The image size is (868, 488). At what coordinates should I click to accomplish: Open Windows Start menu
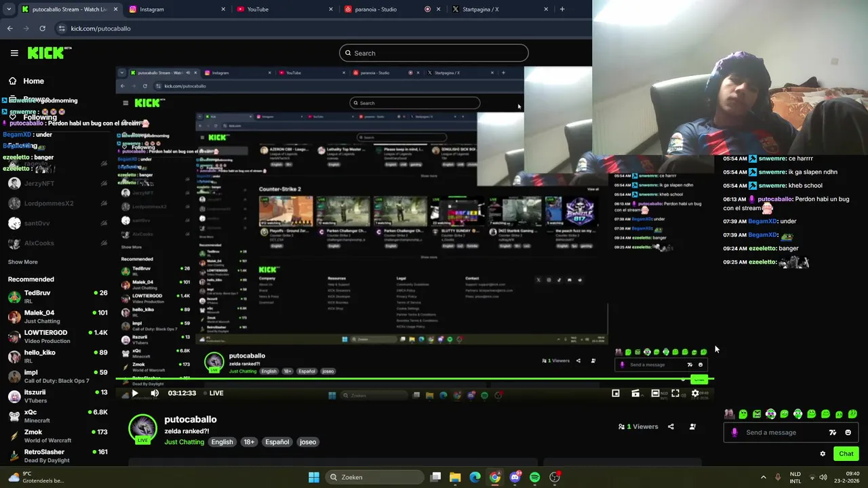click(314, 477)
